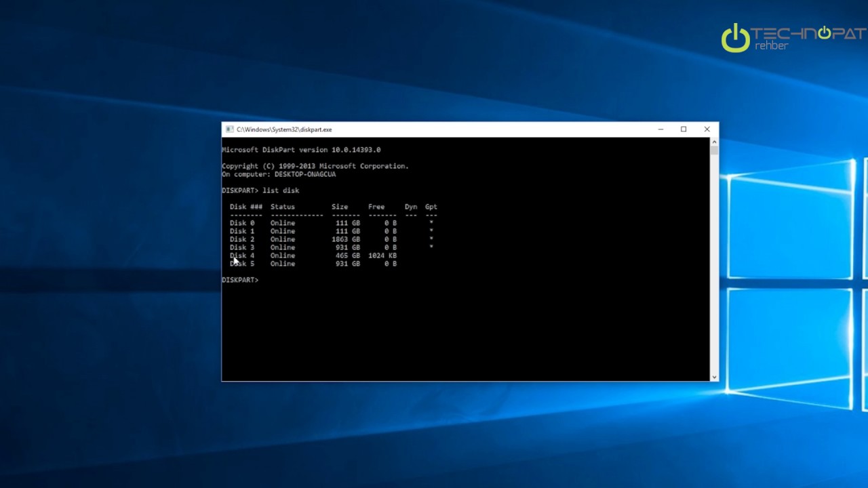Click the 1024 KB free value
Viewport: 868px width, 488px height.
pyautogui.click(x=382, y=256)
